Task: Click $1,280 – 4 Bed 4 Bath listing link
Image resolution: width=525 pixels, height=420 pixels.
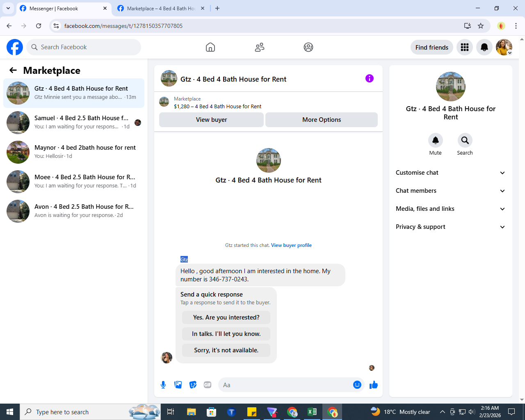Action: coord(217,106)
